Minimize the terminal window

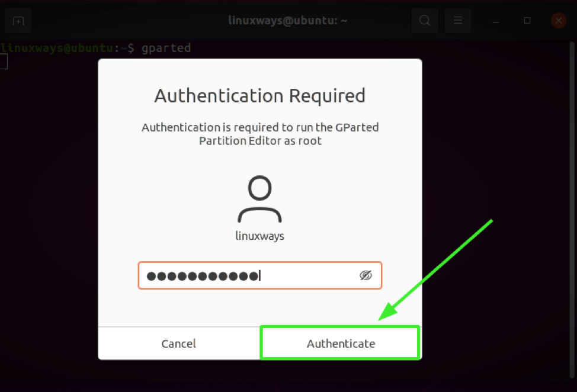point(495,20)
